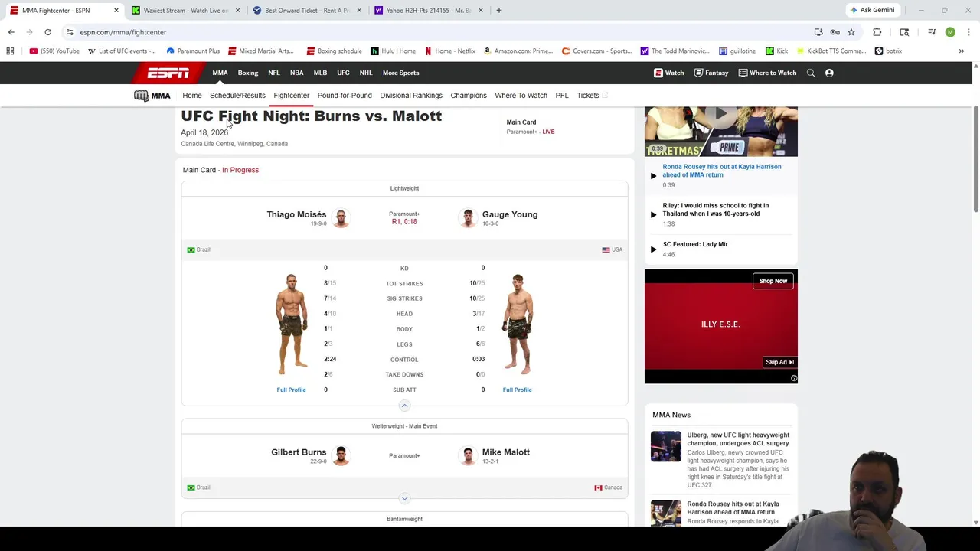The image size is (980, 551).
Task: Open Fantasy in ESPN header
Action: [711, 73]
